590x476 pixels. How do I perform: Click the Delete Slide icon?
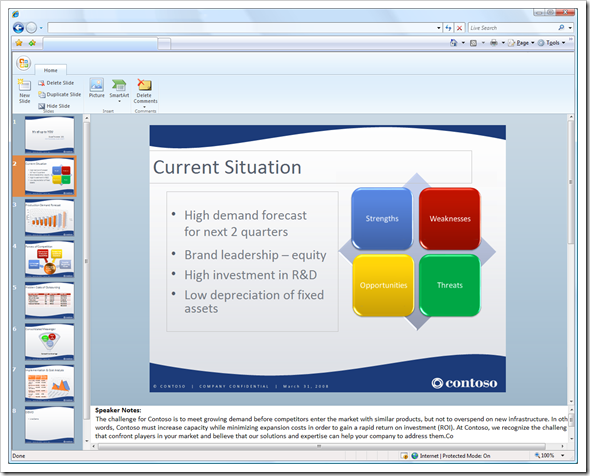pos(41,83)
